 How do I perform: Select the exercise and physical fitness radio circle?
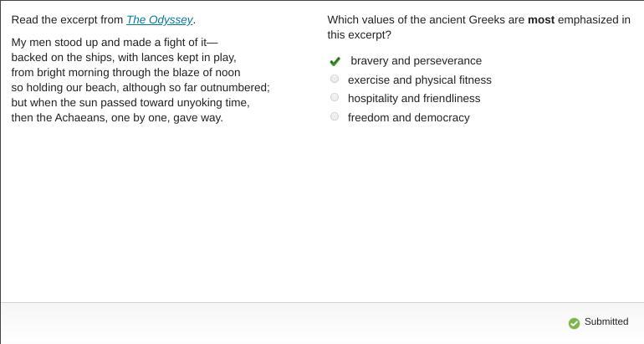[335, 79]
